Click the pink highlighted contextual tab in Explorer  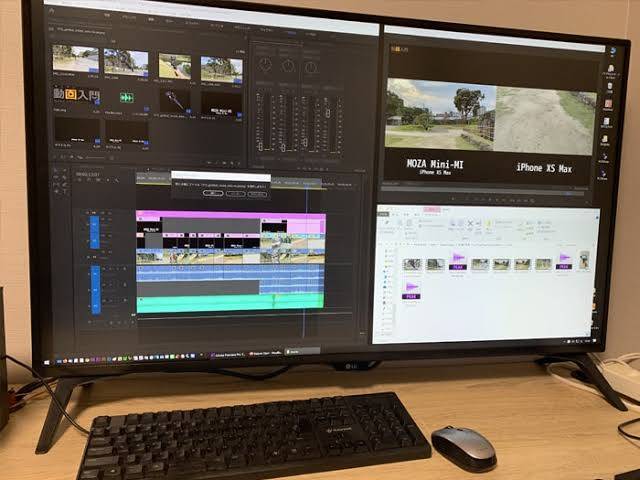(432, 210)
